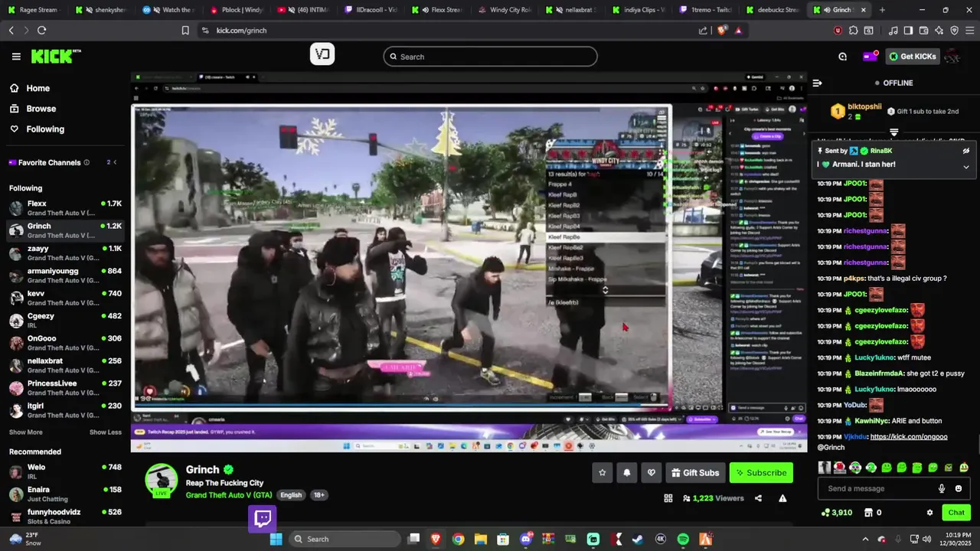Click the Brave shields icon

[x=721, y=31]
